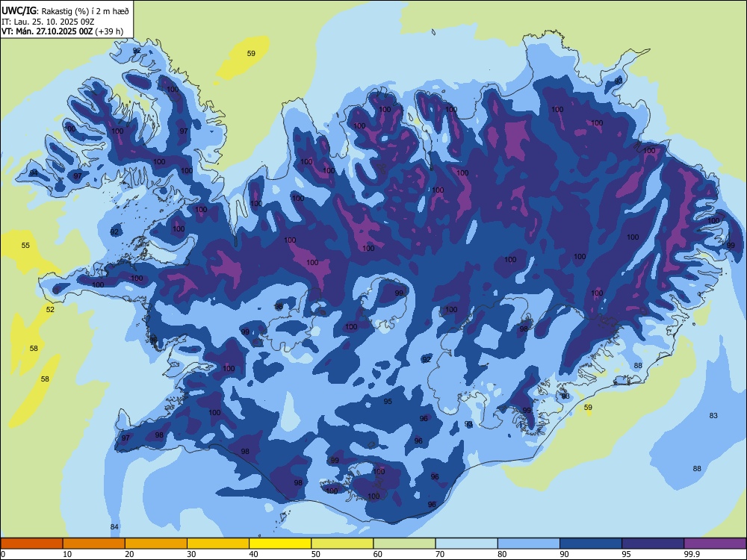Select the 30–40 golden legend color box
This screenshot has height=560, width=747.
(218, 544)
